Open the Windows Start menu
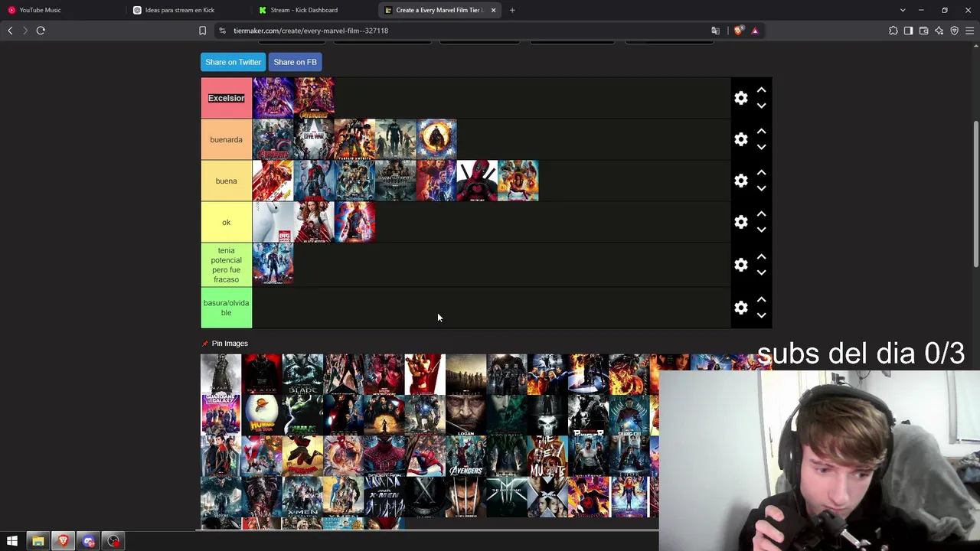This screenshot has height=551, width=980. click(12, 541)
